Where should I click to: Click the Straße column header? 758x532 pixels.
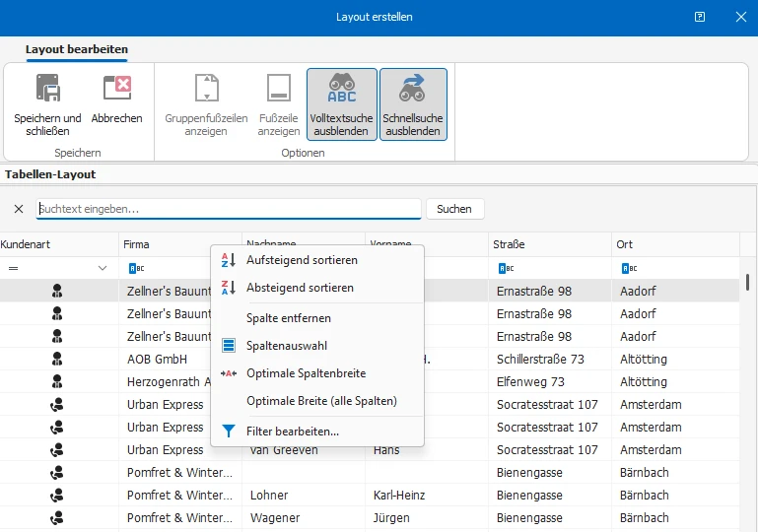[x=550, y=244]
